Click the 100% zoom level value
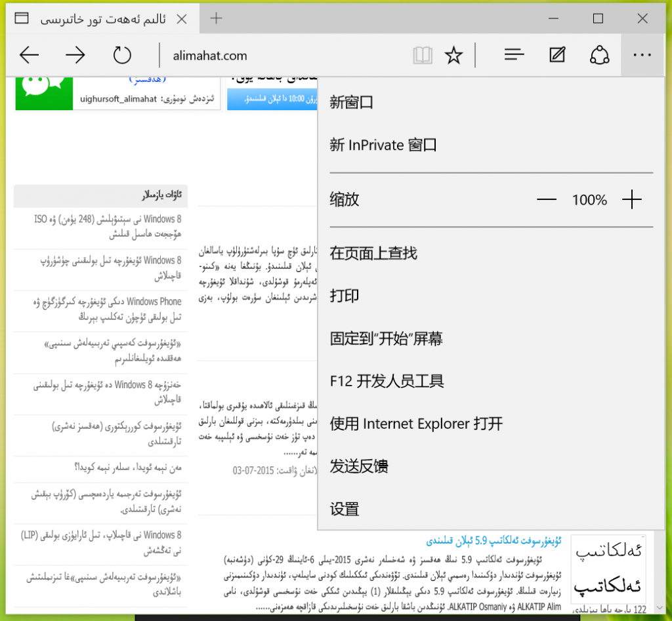672x621 pixels. tap(589, 200)
